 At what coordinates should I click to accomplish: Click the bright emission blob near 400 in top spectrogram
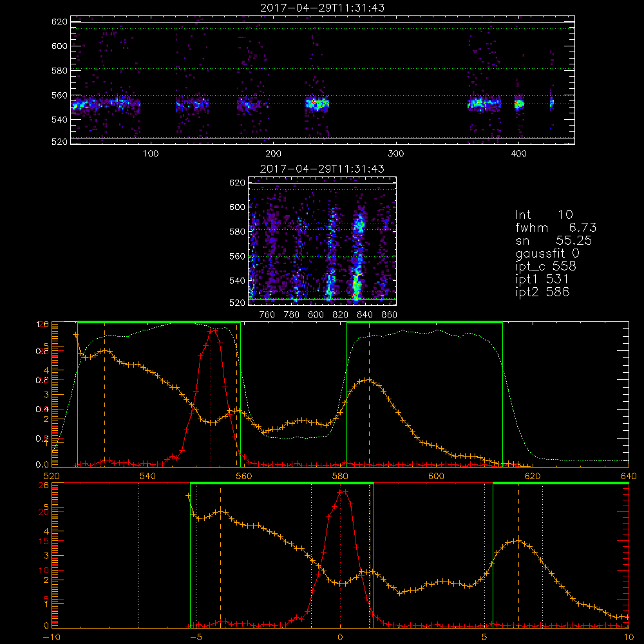[x=519, y=104]
